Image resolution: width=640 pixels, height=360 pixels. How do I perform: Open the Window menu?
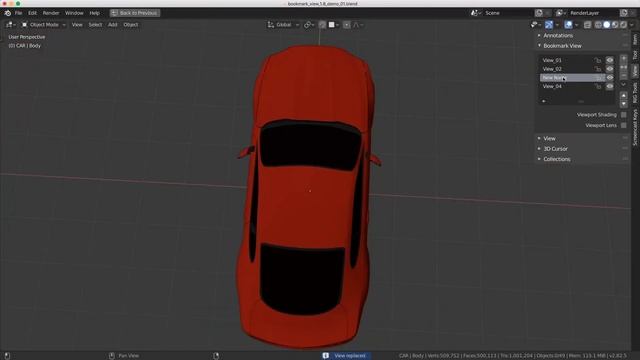tap(74, 13)
